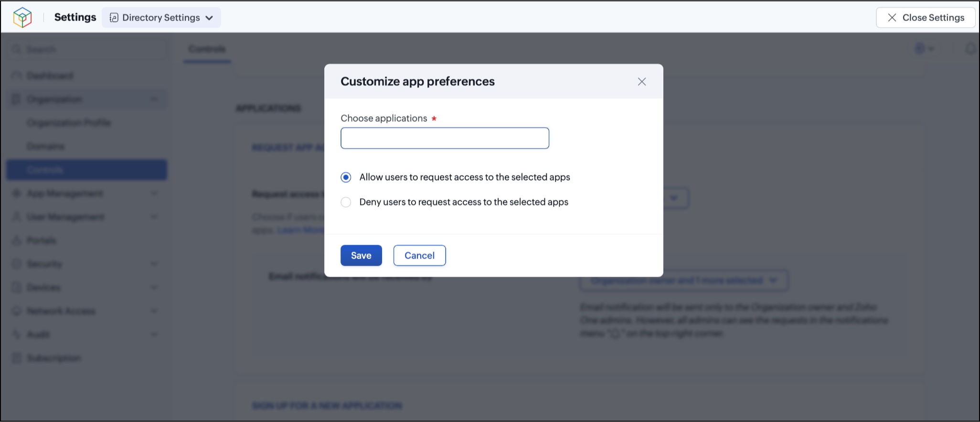Click the globe language icon
980x422 pixels.
[x=920, y=49]
